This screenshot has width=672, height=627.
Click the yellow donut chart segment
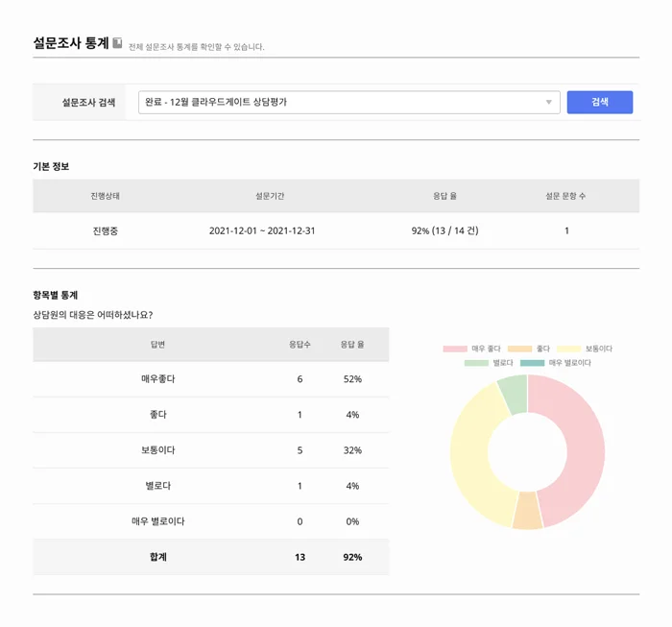[470, 454]
